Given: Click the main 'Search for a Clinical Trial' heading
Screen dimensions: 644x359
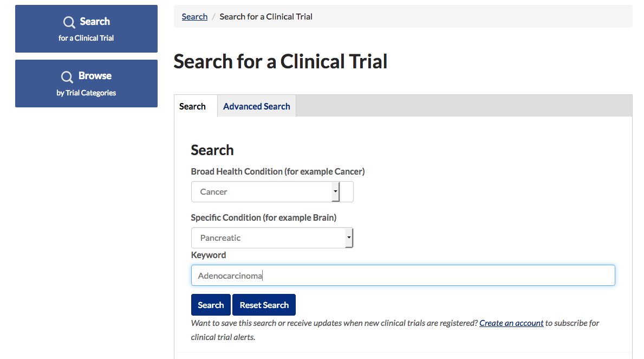Looking at the screenshot, I should click(281, 62).
